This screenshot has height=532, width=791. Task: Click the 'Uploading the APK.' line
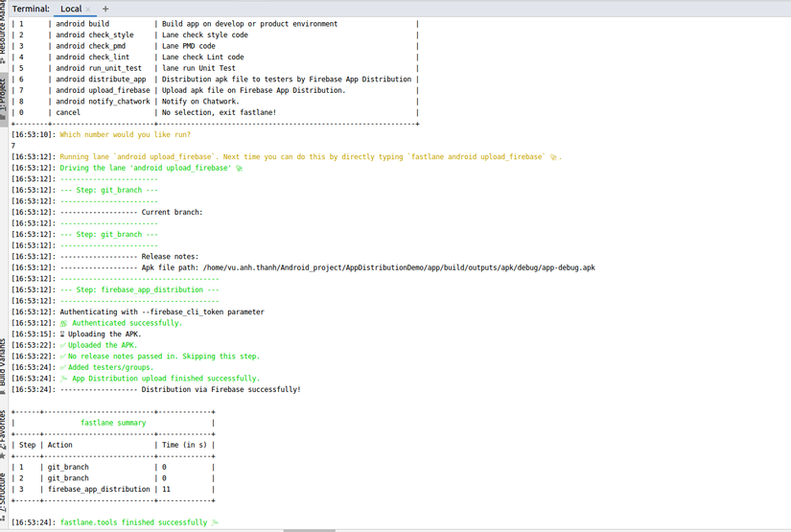click(x=101, y=335)
